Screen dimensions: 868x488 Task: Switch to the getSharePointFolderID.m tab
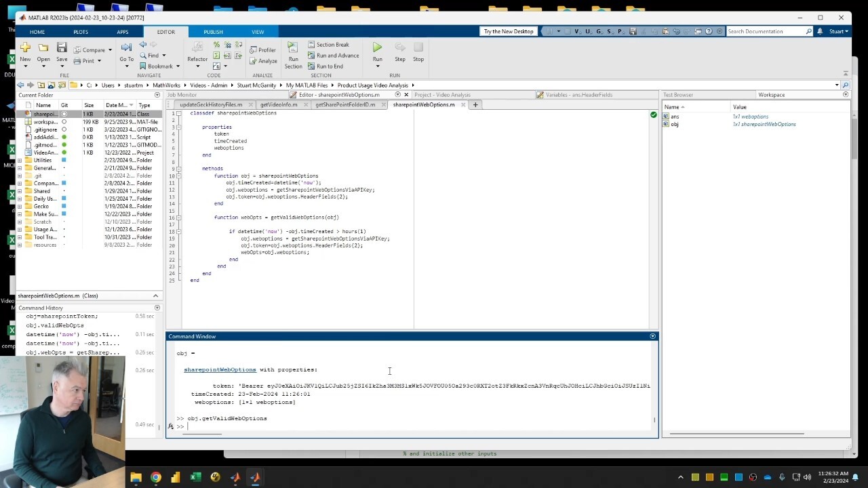pos(345,105)
